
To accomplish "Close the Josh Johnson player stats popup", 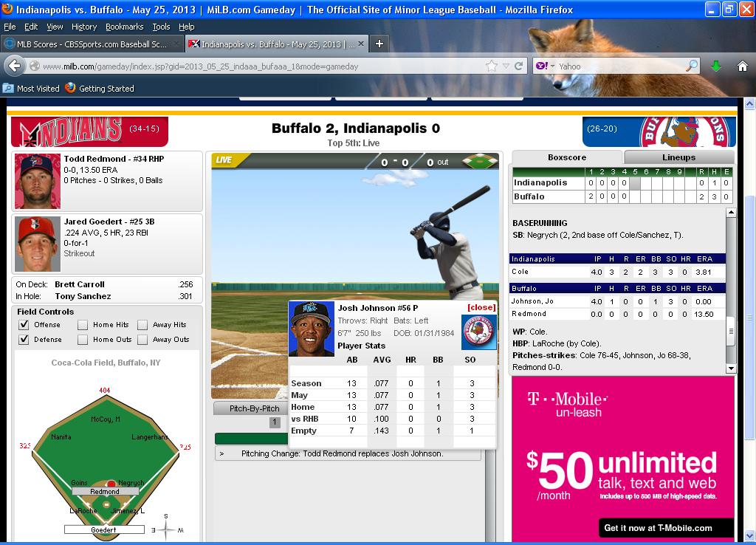I will (x=481, y=307).
